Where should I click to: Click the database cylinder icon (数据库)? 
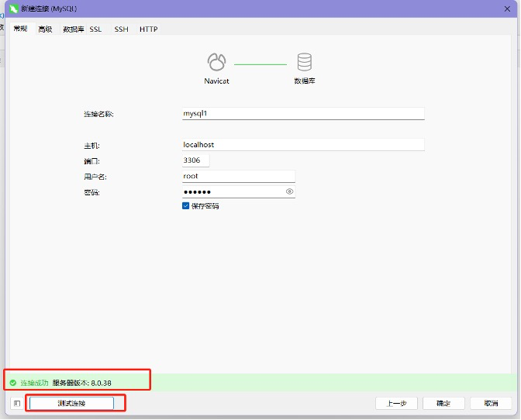pos(304,62)
